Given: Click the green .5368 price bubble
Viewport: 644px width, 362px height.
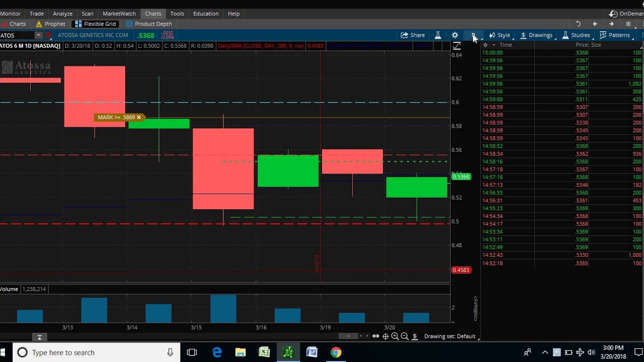Looking at the screenshot, I should coord(461,176).
